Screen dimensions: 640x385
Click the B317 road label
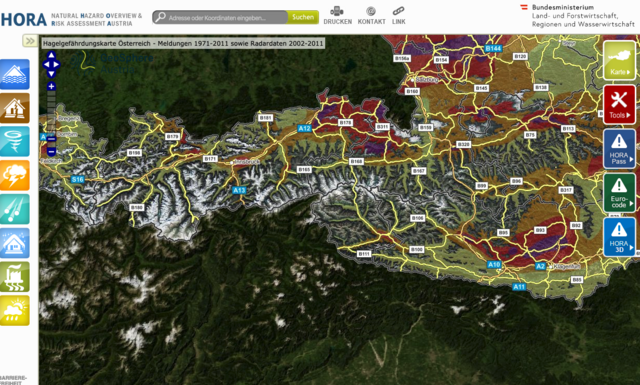point(566,190)
